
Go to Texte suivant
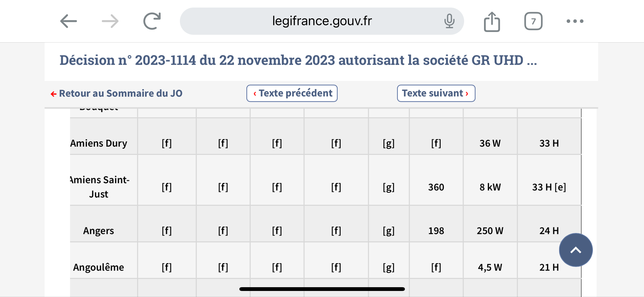pos(436,93)
